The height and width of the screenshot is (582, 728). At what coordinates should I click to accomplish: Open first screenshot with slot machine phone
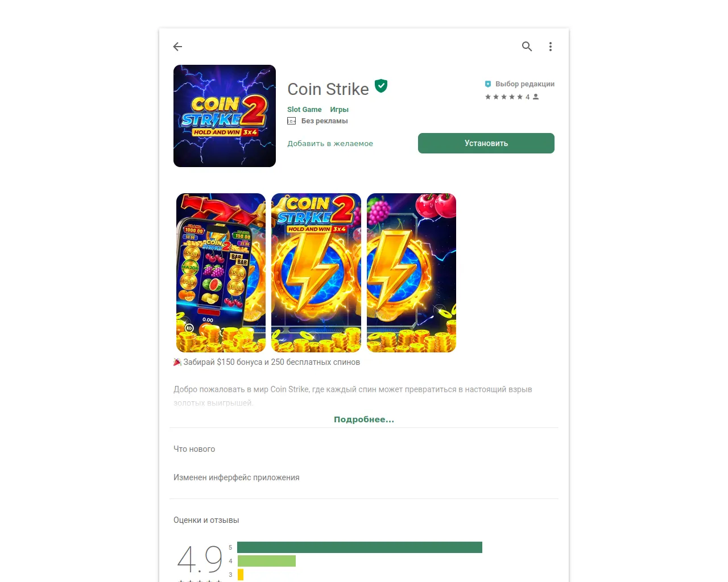coord(221,273)
